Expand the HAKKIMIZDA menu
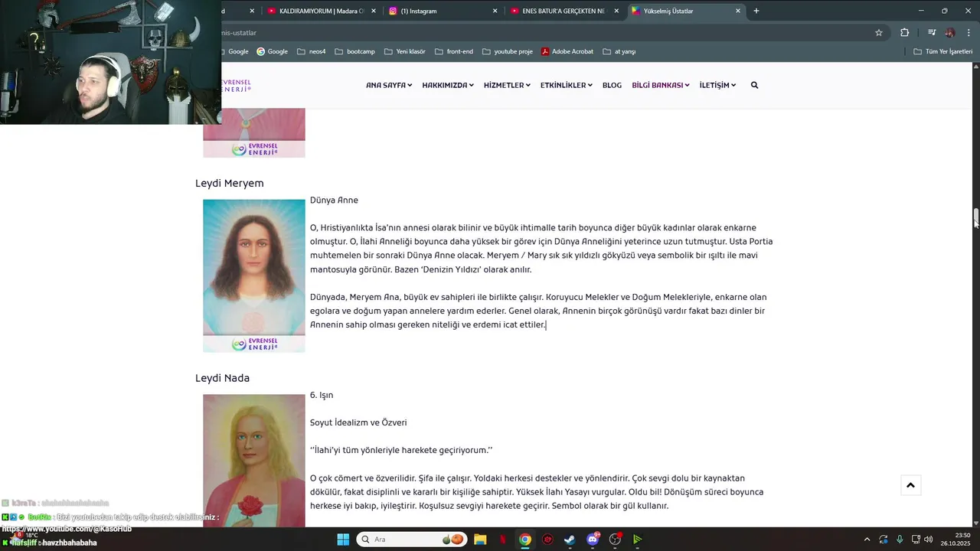Image resolution: width=980 pixels, height=551 pixels. pos(448,85)
